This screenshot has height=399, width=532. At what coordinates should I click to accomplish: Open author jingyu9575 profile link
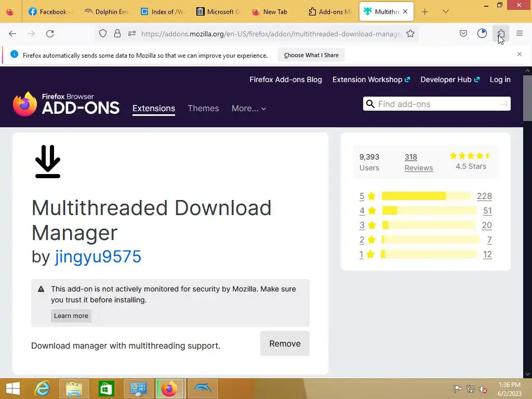click(98, 257)
